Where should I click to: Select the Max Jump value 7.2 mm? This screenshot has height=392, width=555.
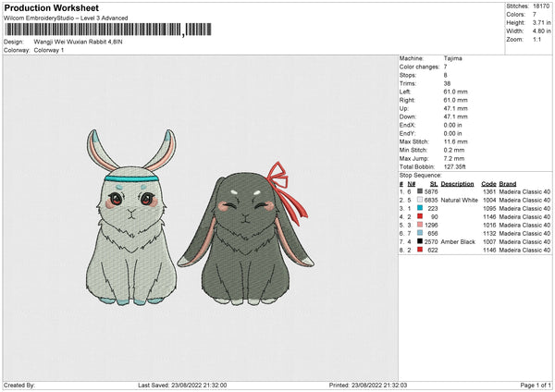454,158
